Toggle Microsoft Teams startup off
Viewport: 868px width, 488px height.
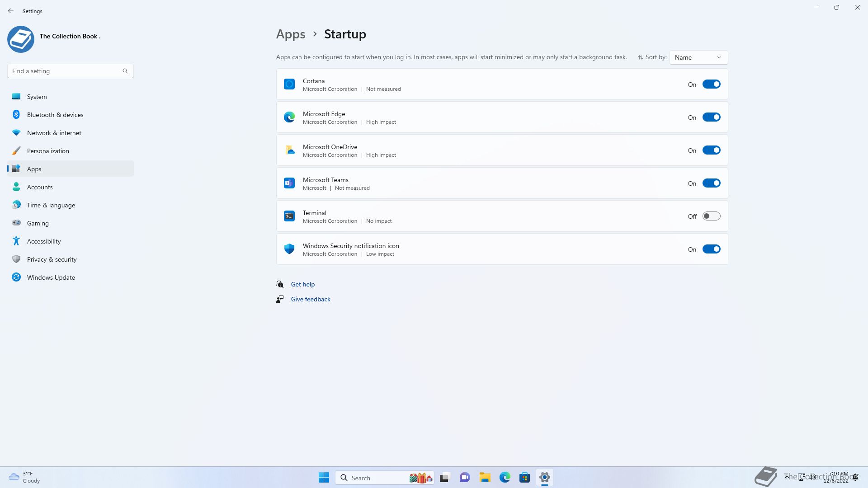[x=711, y=183]
